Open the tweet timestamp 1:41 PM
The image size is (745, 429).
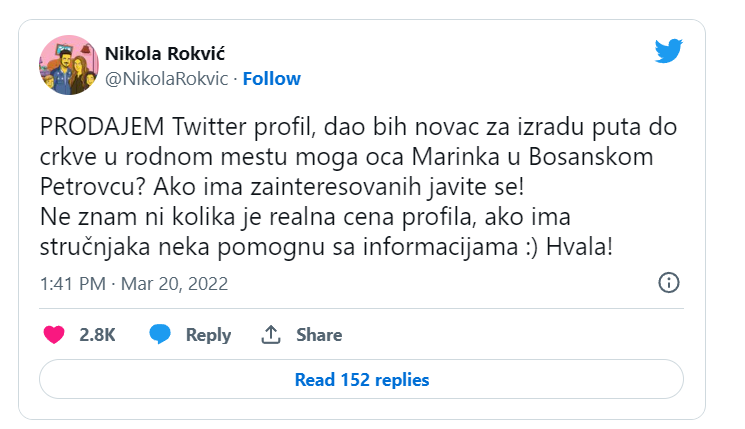pyautogui.click(x=72, y=284)
